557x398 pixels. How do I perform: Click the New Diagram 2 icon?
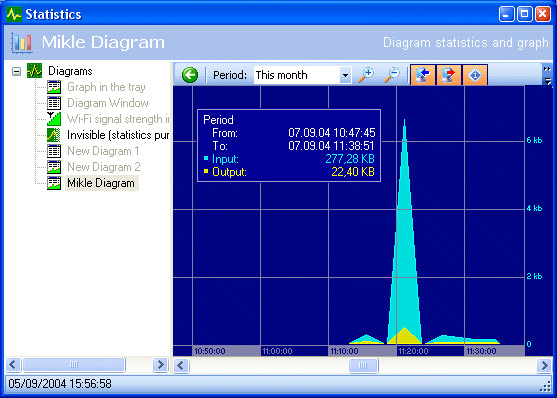[54, 167]
